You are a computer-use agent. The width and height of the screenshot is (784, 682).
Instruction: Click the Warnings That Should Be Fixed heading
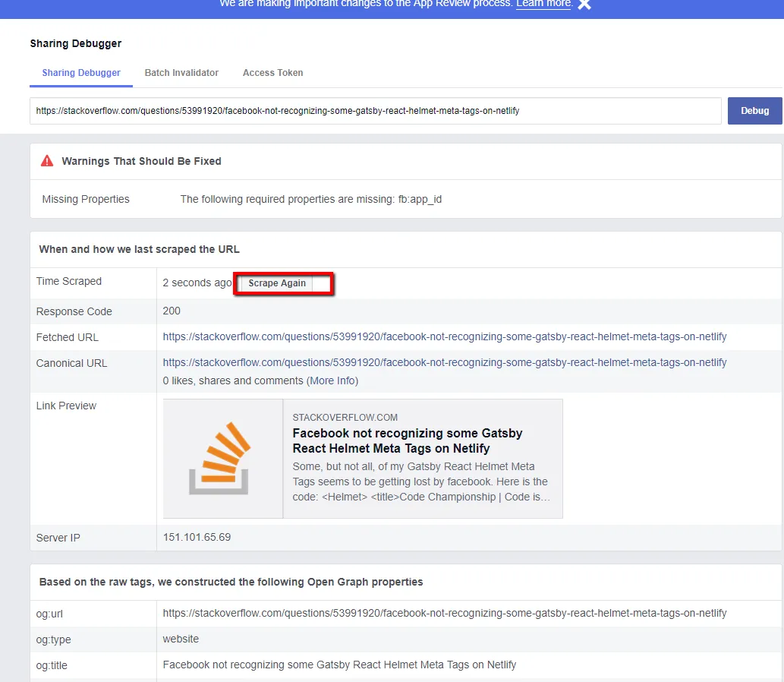pos(141,161)
